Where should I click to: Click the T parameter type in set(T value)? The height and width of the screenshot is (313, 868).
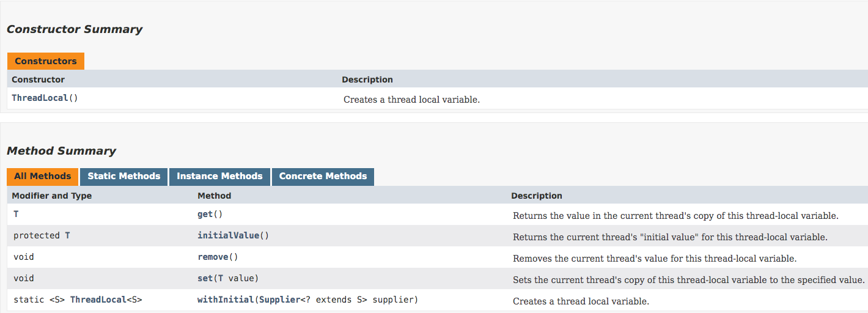[221, 278]
